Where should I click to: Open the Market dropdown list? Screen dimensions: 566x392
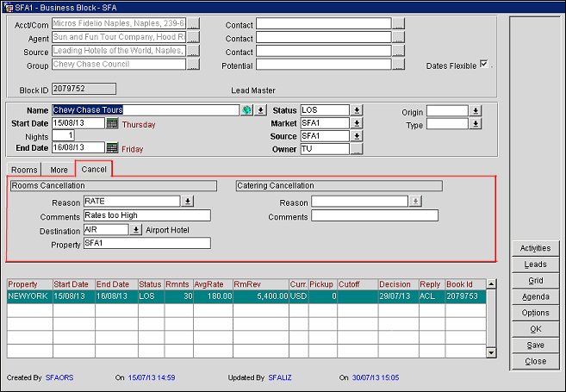[357, 123]
